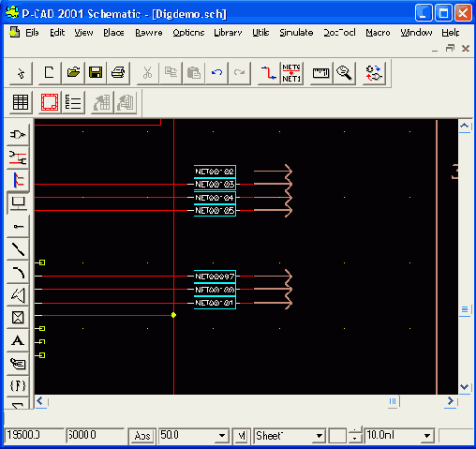Screen dimensions: 476x449
Task: Click the status bar stepper arrows
Action: [354, 435]
